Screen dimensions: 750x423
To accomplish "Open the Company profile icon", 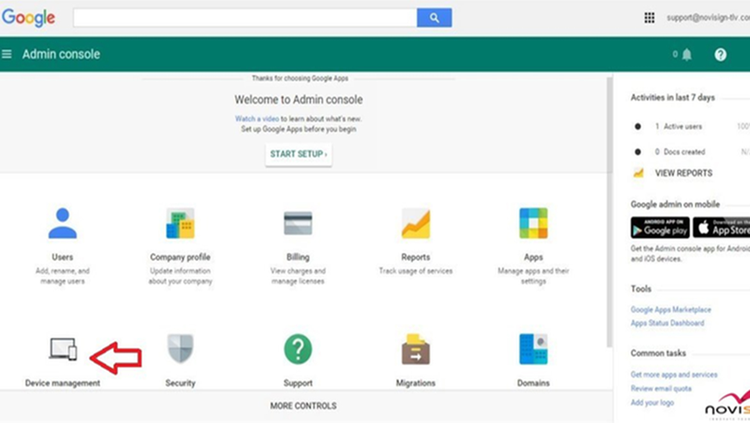I will [180, 223].
